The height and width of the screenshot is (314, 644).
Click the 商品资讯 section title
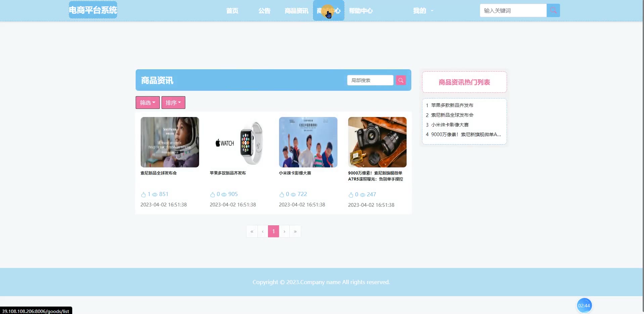(x=157, y=80)
